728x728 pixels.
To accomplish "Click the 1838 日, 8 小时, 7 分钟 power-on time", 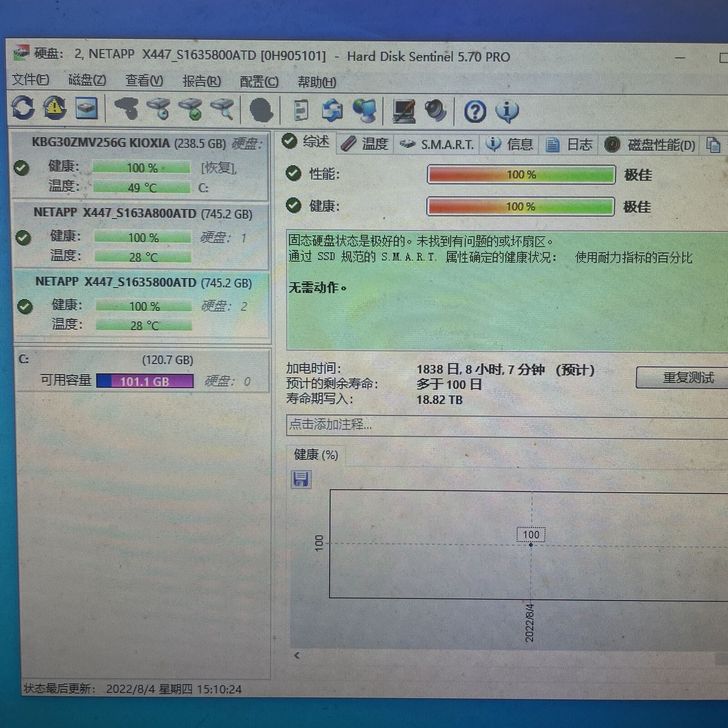I will (x=481, y=369).
